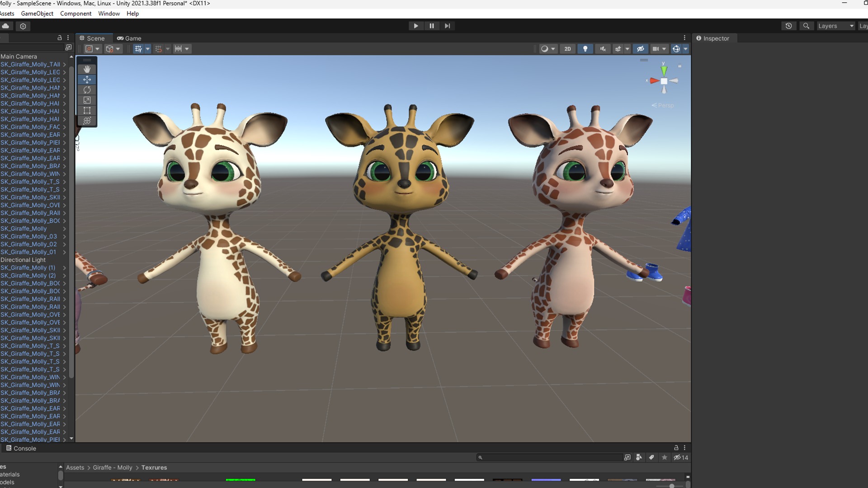The image size is (868, 488).
Task: Open scene effects dropdown arrow
Action: [627, 49]
